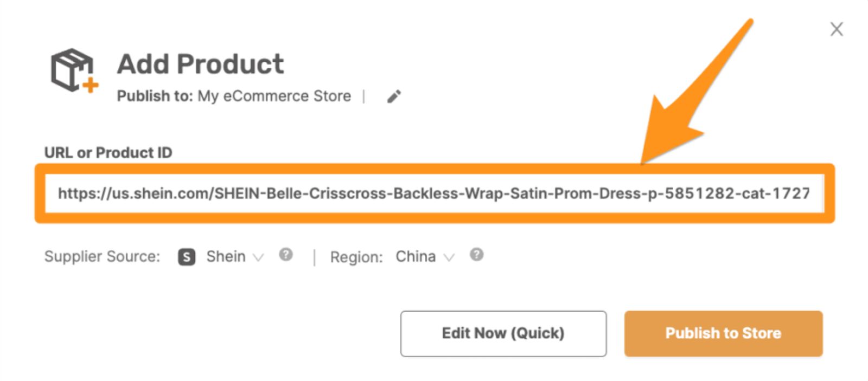Click the "Publish to:" bold label
Viewport: 868px width, 381px height.
pyautogui.click(x=155, y=96)
